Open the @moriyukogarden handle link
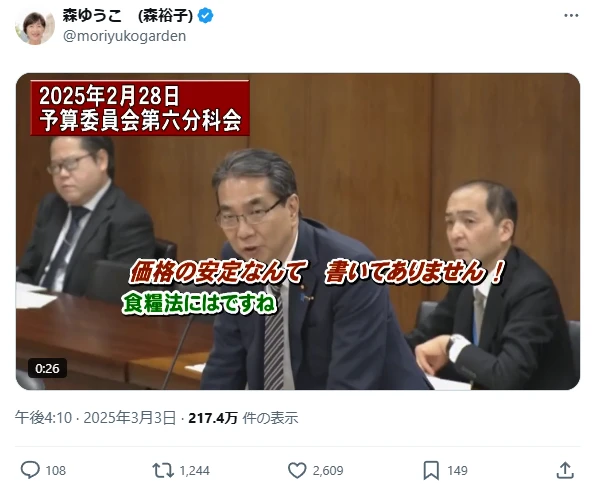This screenshot has height=487, width=597. (125, 36)
